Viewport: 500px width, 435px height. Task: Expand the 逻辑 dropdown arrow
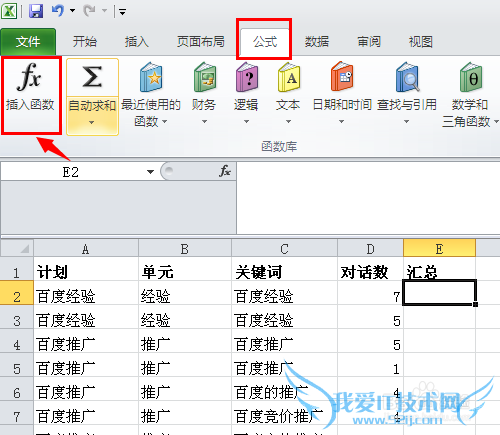coord(246,122)
